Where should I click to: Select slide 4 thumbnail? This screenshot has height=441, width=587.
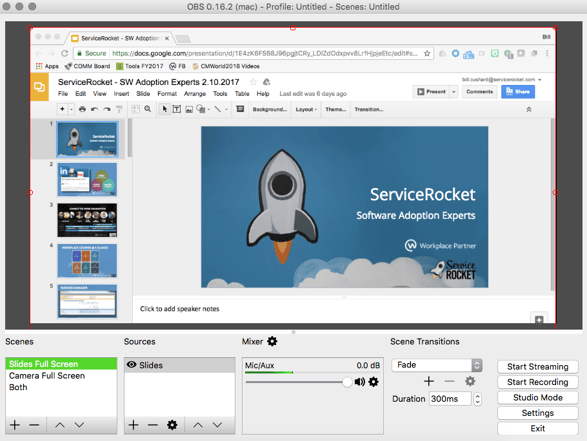tap(87, 261)
